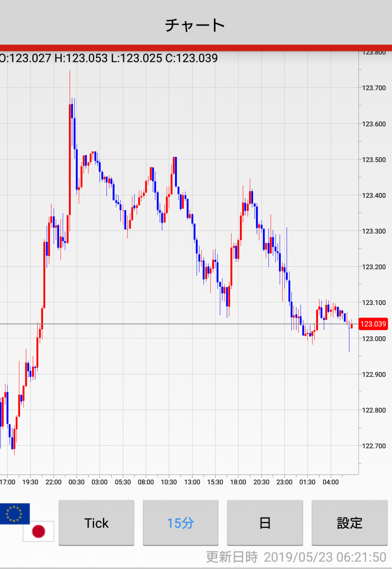Tap the 122.700 price axis label
392x569 pixels.
tap(374, 446)
